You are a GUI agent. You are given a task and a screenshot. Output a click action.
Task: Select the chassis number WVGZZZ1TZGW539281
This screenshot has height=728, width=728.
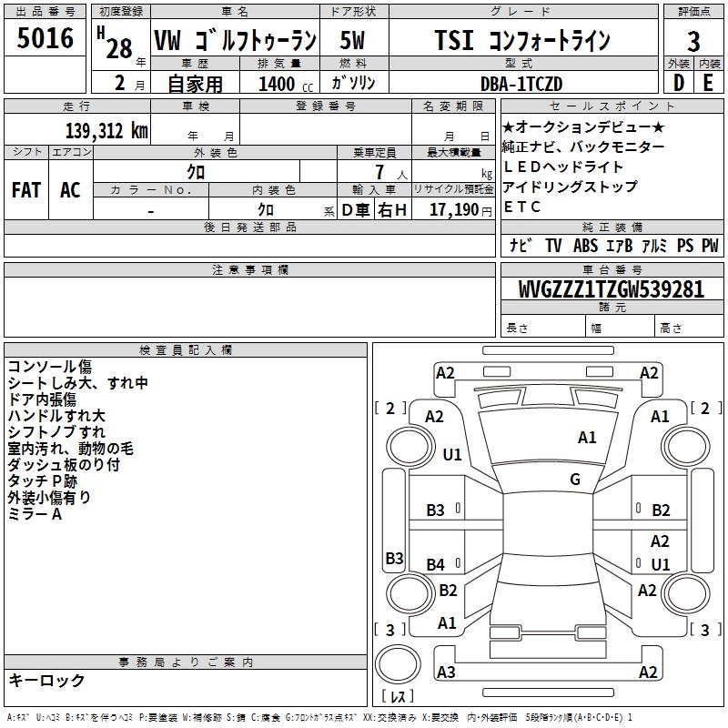[x=611, y=289]
